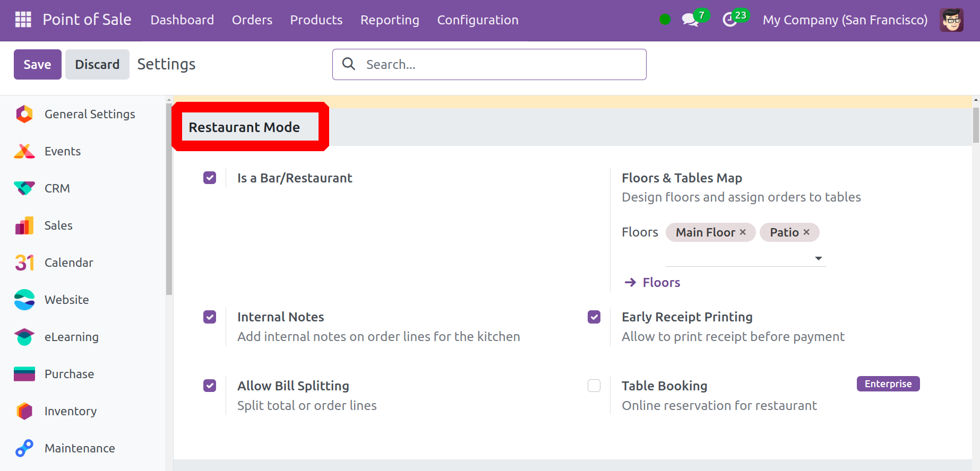Screen dimensions: 980x471
Task: Select the Calendar app icon
Action: tap(24, 263)
